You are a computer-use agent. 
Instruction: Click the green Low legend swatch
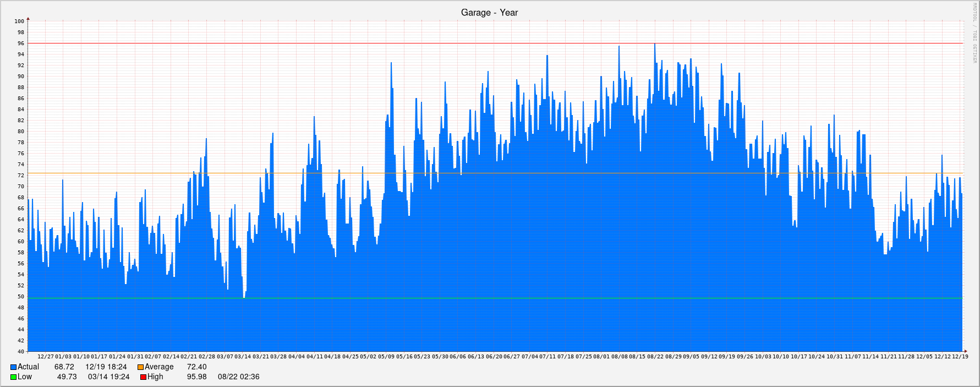click(13, 377)
